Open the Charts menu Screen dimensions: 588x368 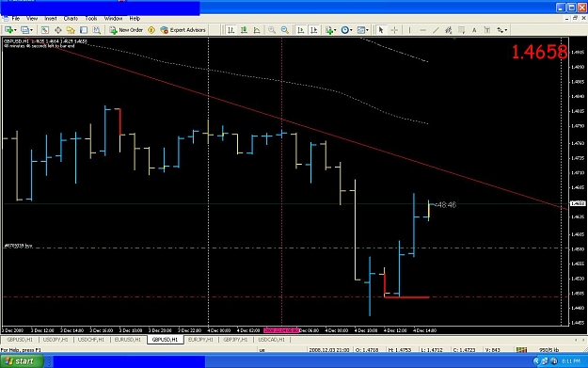[x=71, y=19]
